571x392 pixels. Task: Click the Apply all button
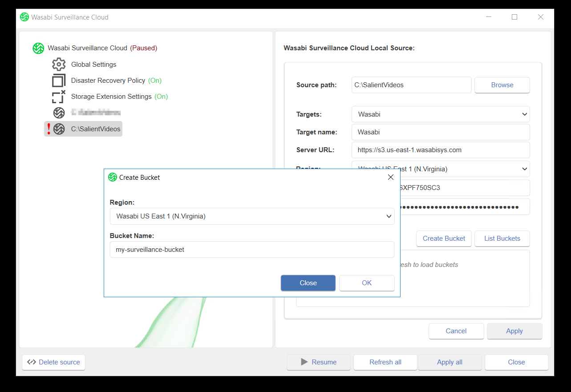click(x=450, y=362)
